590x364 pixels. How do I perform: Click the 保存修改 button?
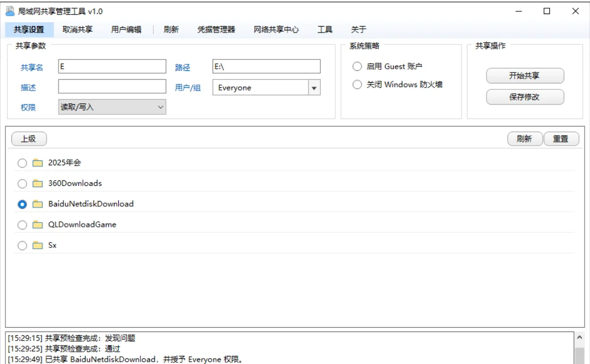tap(525, 97)
